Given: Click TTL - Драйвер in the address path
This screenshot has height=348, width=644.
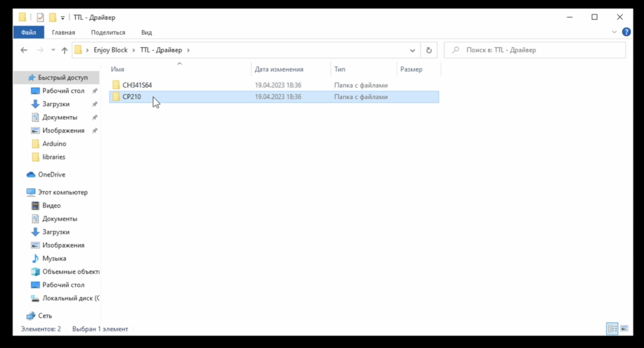Looking at the screenshot, I should [x=161, y=50].
